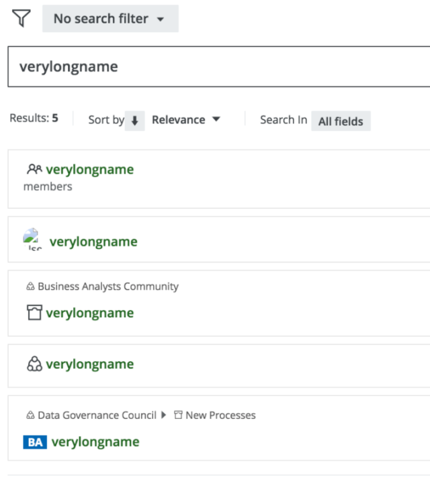
Task: Click the user group icon in first result
Action: [34, 169]
